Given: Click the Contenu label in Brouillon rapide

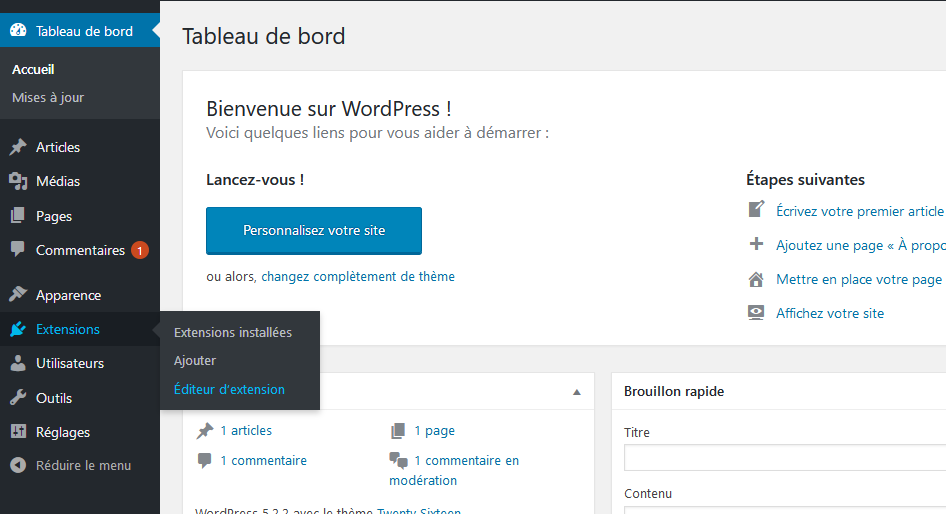Looking at the screenshot, I should coord(648,493).
